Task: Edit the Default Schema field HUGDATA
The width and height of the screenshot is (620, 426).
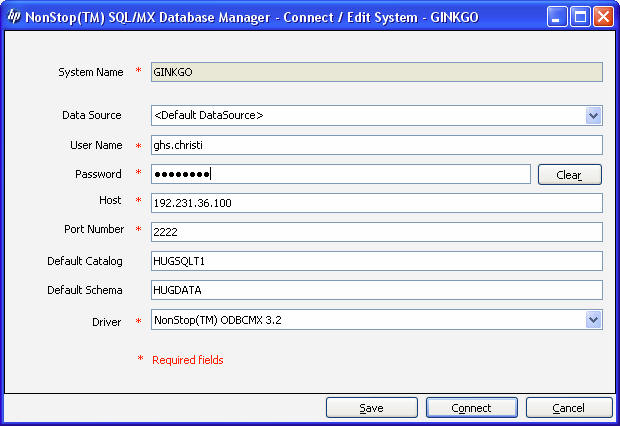Action: [x=376, y=290]
